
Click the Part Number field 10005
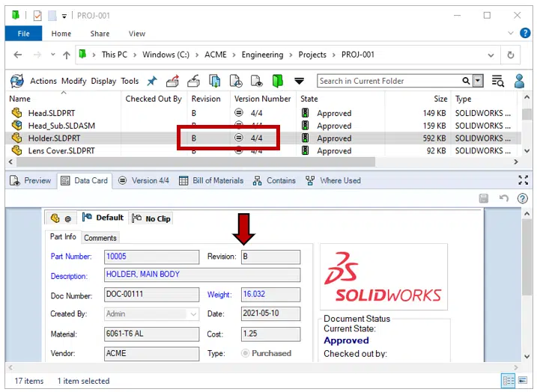point(151,257)
